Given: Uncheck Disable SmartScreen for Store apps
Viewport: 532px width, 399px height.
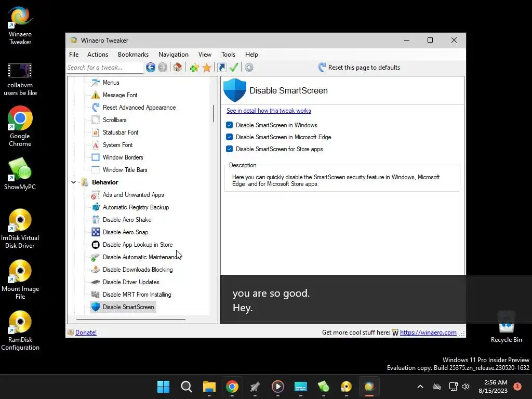Looking at the screenshot, I should (x=229, y=149).
